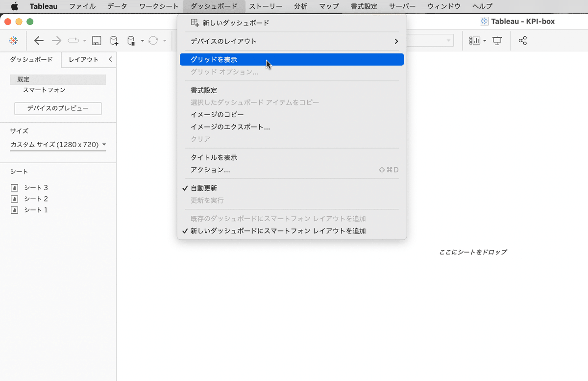Open dropdown arrow beside Show/Hide cards icon
The image size is (588, 381).
click(485, 41)
